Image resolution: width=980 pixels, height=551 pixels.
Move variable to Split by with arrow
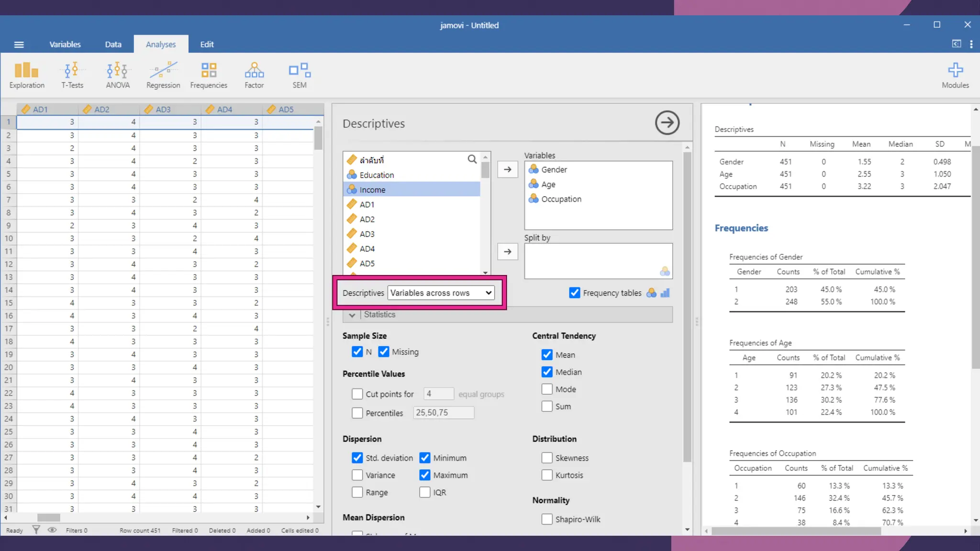pyautogui.click(x=508, y=252)
